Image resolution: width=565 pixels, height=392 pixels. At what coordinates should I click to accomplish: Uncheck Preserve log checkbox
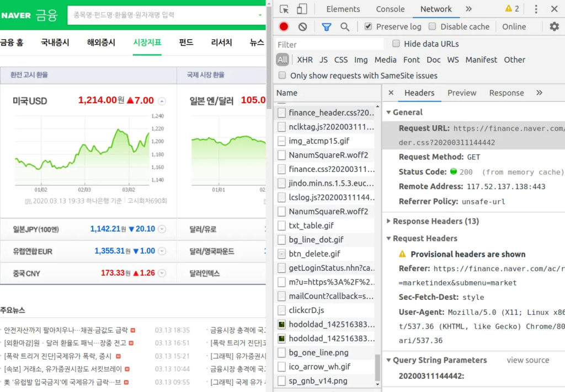click(x=368, y=26)
